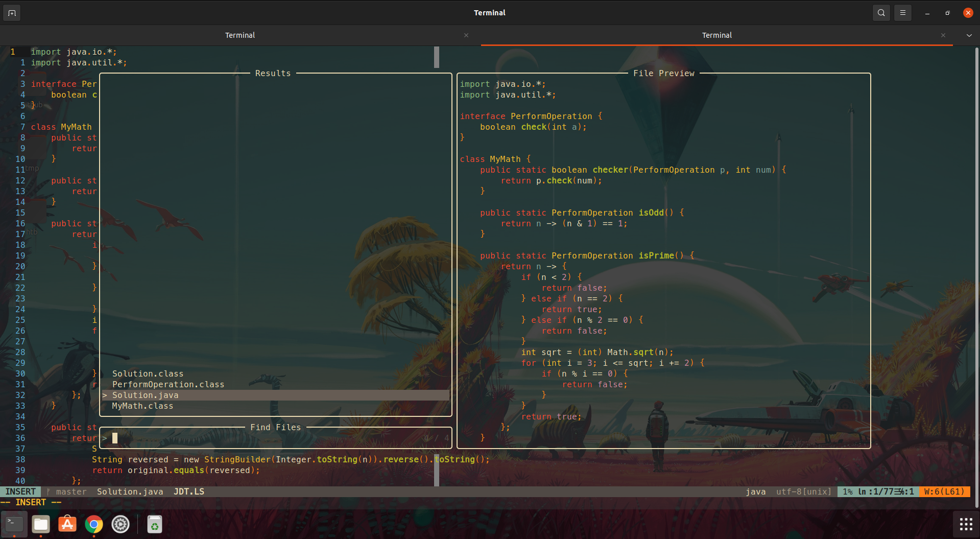This screenshot has width=980, height=539.
Task: Click 'interface PerformOperation' in File Preview
Action: click(526, 116)
